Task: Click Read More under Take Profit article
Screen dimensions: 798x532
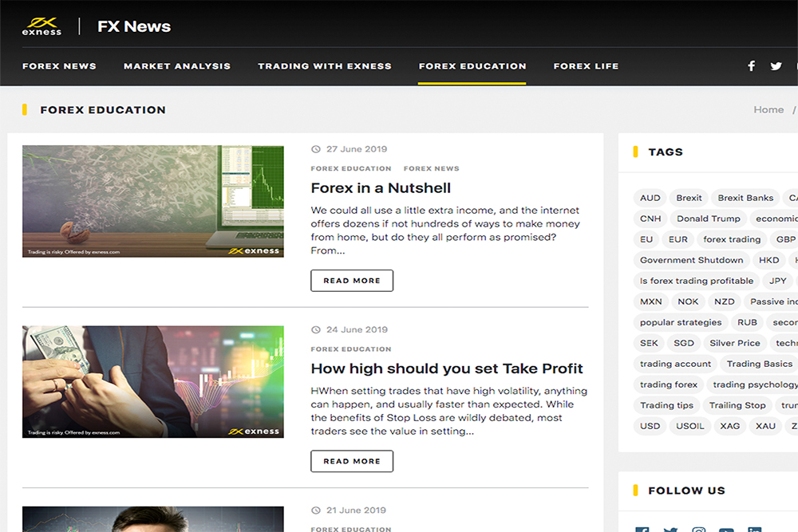Action: point(352,461)
